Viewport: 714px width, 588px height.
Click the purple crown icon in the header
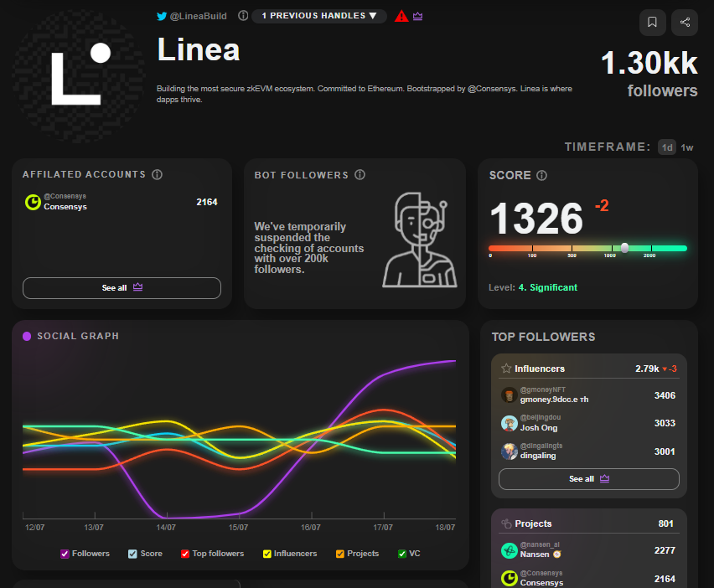pos(417,17)
